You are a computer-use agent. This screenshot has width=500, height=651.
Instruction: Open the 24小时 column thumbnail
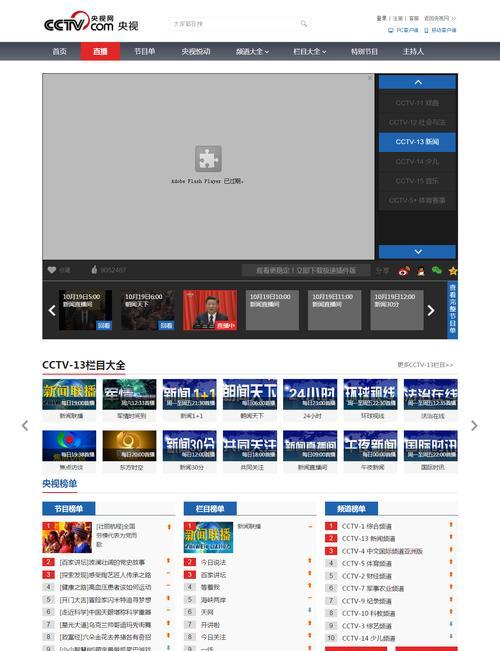click(310, 394)
